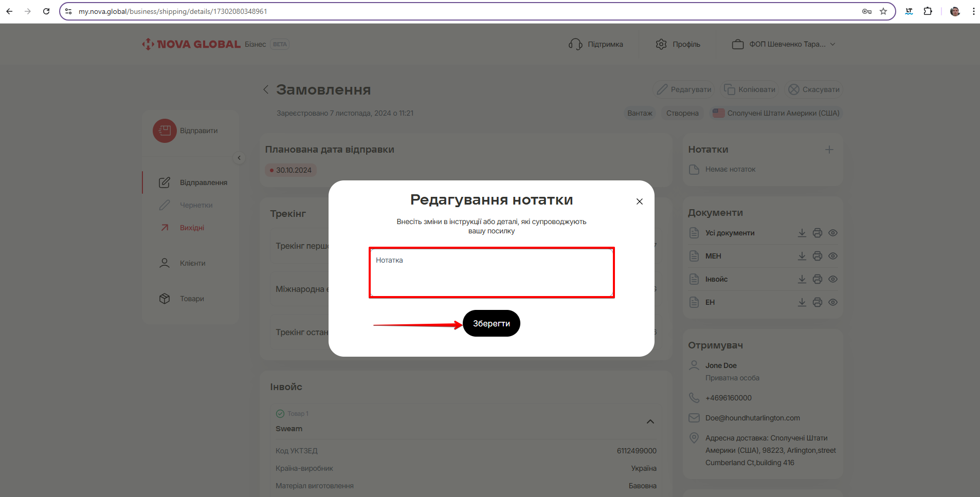View the ЕН document with eye icon
Viewport: 980px width, 497px height.
tap(833, 302)
